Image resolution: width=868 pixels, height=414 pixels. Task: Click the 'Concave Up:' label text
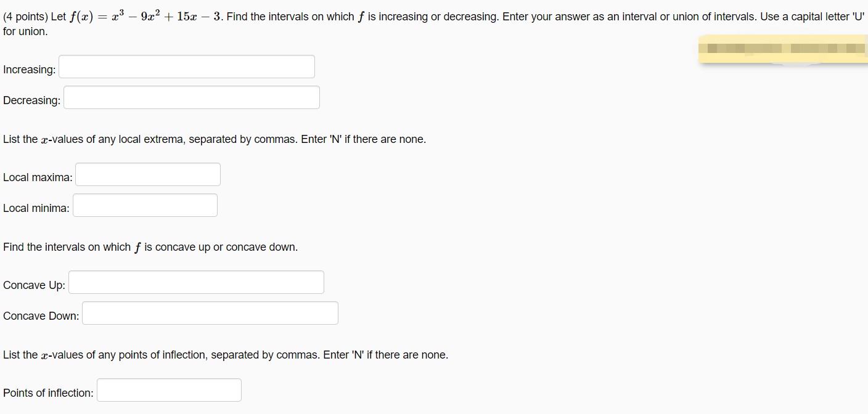pyautogui.click(x=33, y=285)
